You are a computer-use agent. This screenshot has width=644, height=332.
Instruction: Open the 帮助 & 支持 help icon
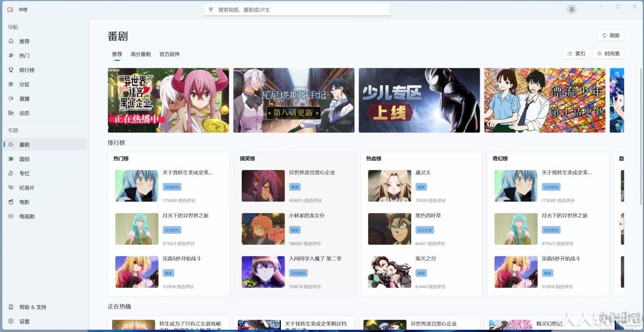pos(11,307)
